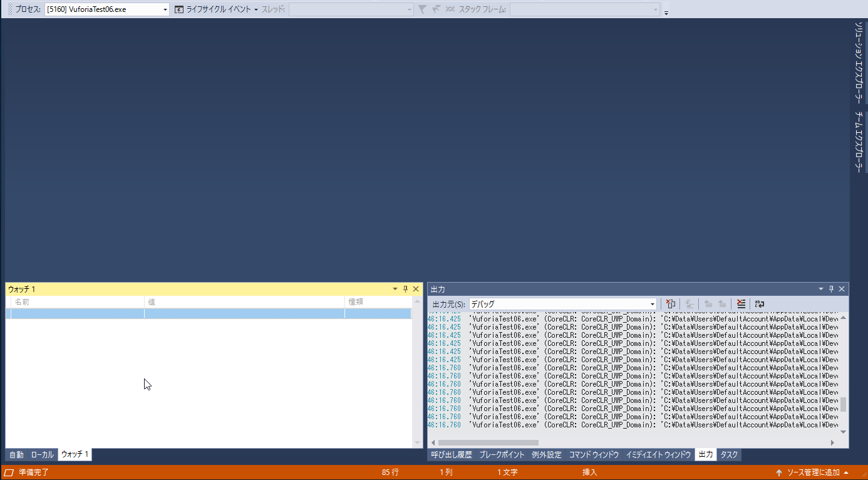Close the 出力 output panel
868x480 pixels.
[842, 289]
